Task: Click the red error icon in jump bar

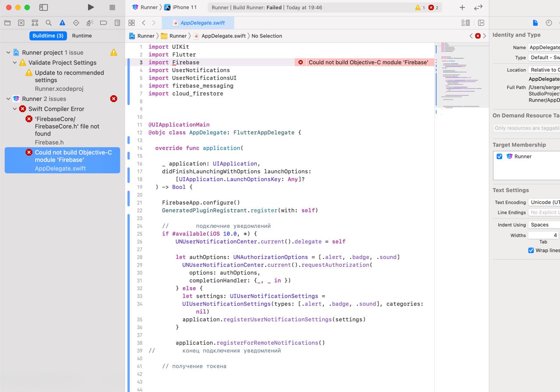Action: click(478, 36)
